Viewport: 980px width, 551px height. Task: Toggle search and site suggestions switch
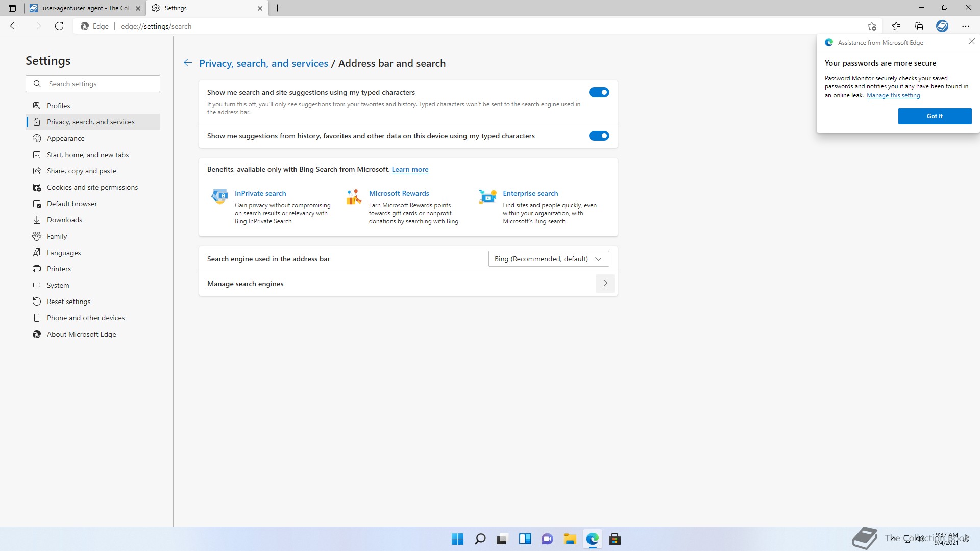click(599, 92)
